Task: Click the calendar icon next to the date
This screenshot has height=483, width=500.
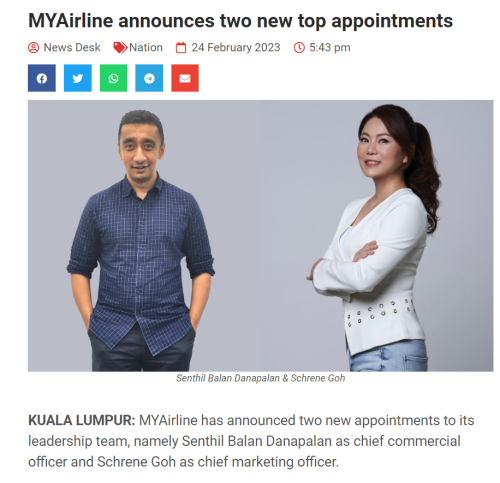Action: click(181, 48)
